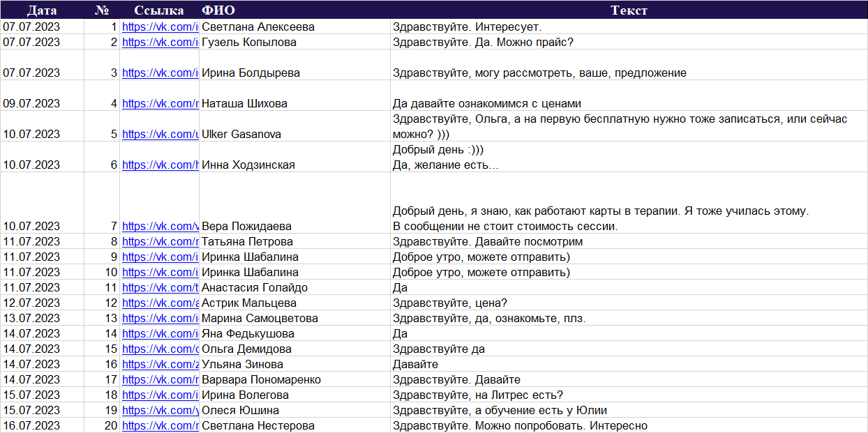Select the name cell Наташа Шихова
868x433 pixels.
pyautogui.click(x=294, y=96)
